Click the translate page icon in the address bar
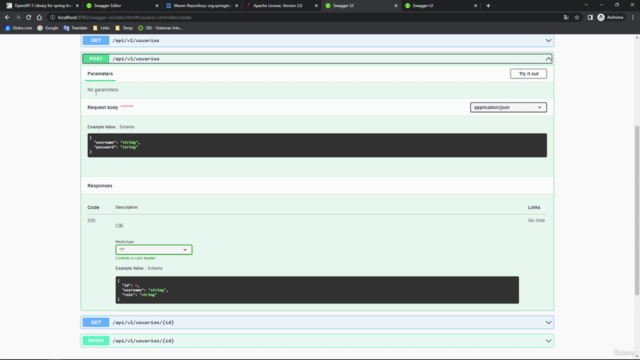 click(566, 18)
